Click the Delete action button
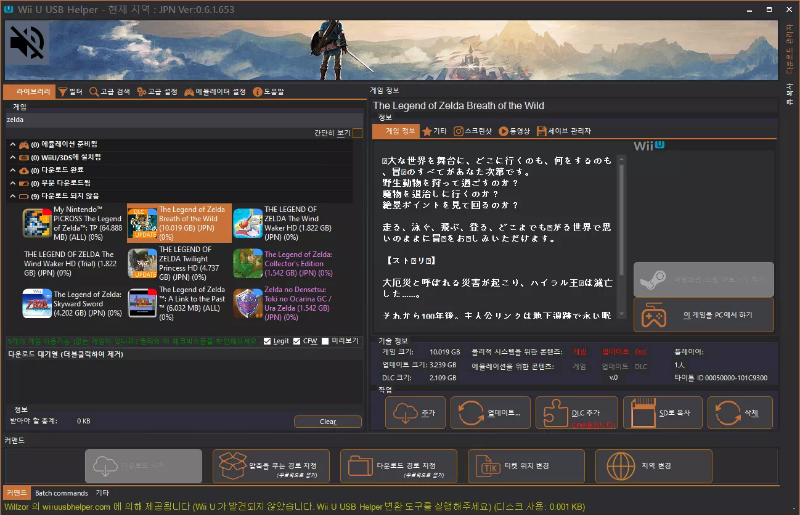The image size is (800, 515). [x=740, y=412]
